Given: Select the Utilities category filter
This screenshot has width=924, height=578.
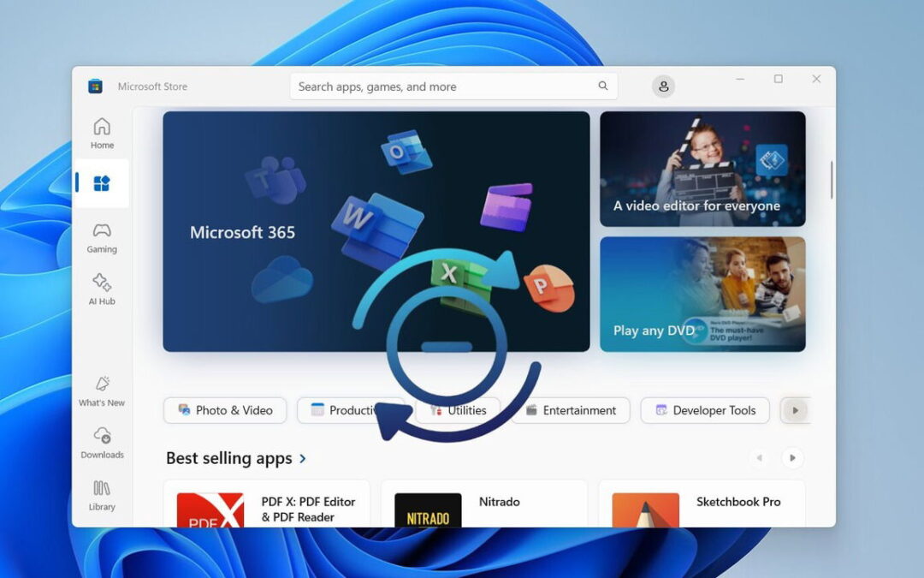Looking at the screenshot, I should tap(459, 410).
